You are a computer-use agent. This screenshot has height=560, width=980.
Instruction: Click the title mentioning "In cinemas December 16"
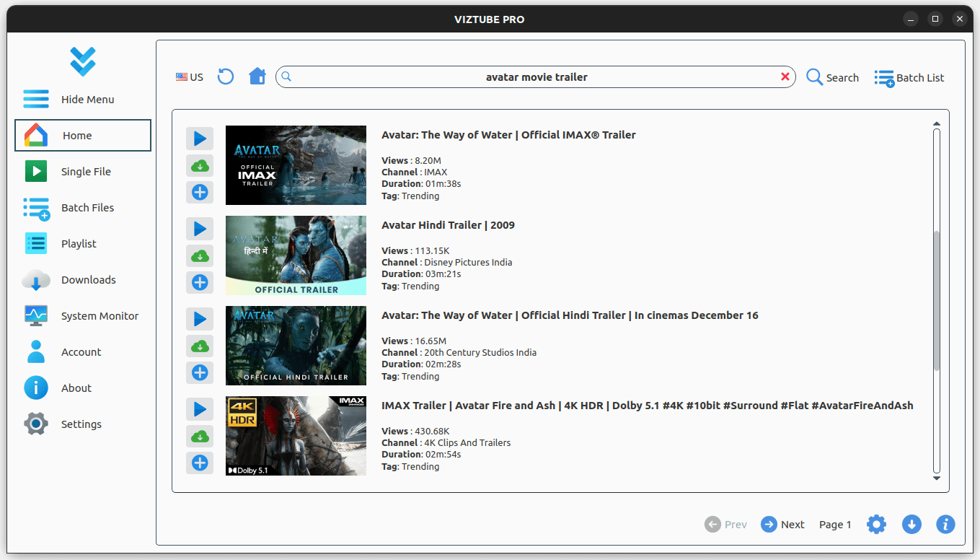(x=570, y=315)
